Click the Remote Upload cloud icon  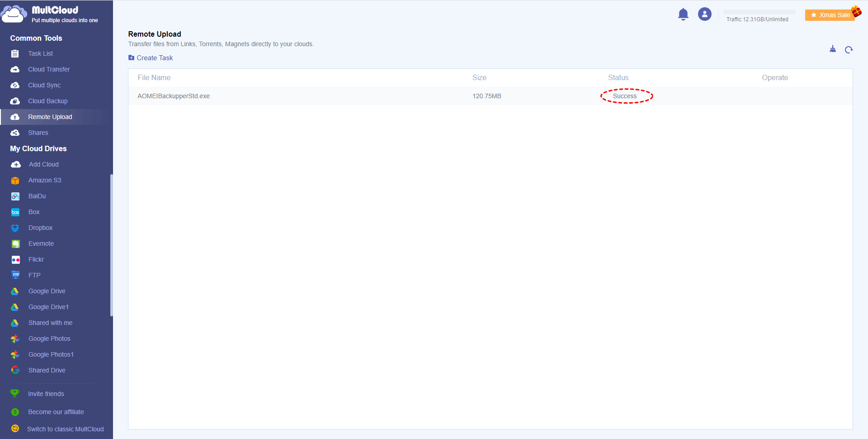[x=15, y=117]
